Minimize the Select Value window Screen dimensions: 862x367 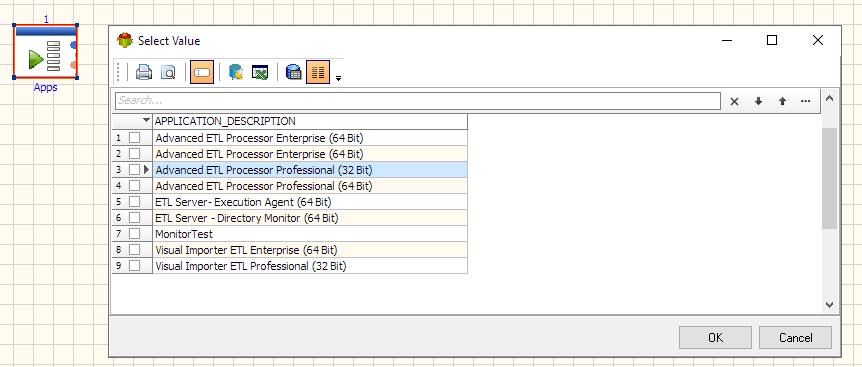click(x=727, y=41)
